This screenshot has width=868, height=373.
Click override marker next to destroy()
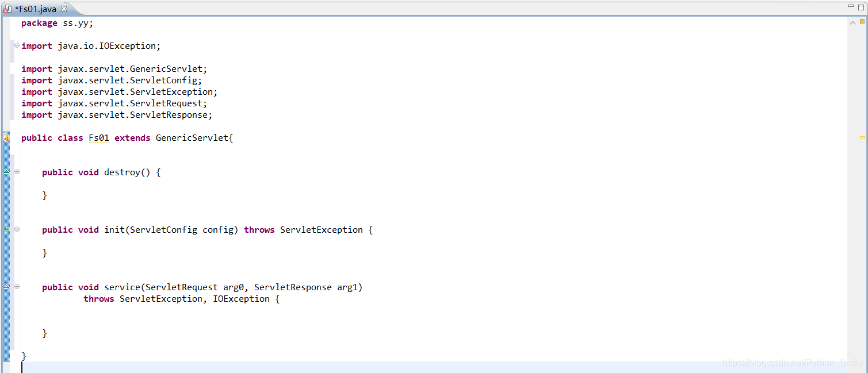6,172
